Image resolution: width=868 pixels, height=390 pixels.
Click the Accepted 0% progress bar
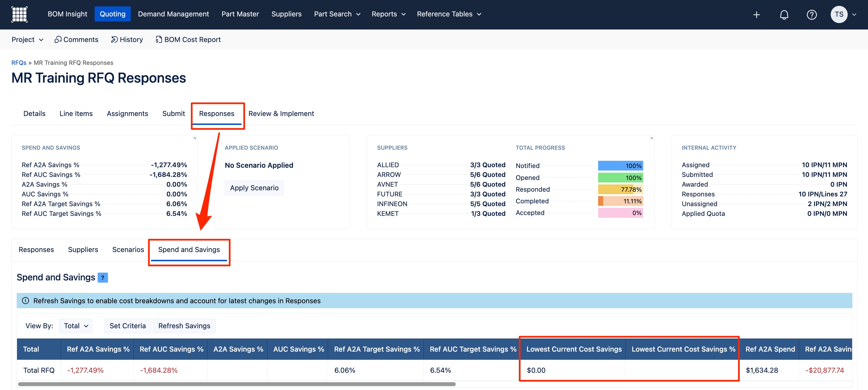(x=620, y=213)
